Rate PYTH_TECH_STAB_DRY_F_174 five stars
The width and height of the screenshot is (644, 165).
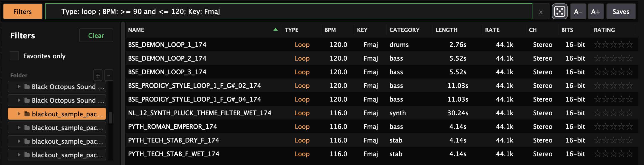point(629,140)
